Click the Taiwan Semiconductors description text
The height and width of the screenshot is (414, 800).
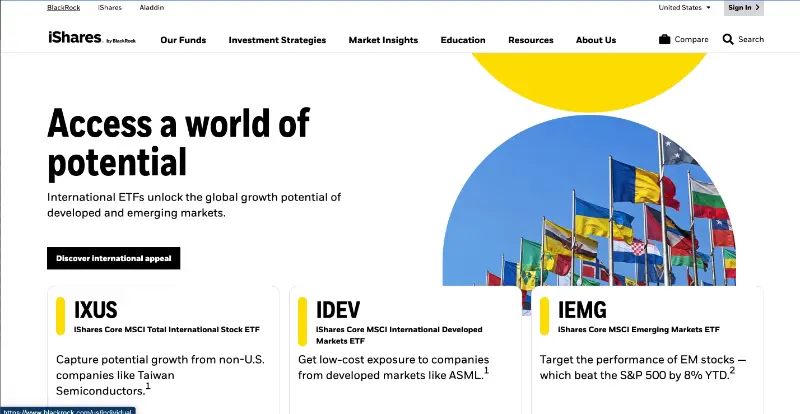click(160, 375)
